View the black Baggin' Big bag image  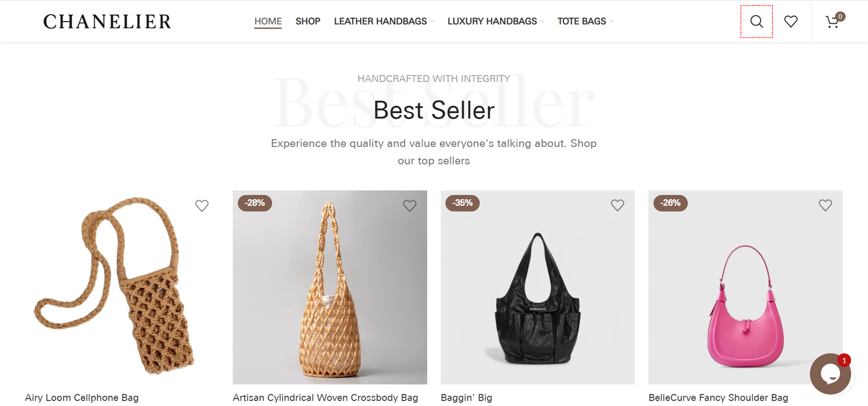[538, 287]
